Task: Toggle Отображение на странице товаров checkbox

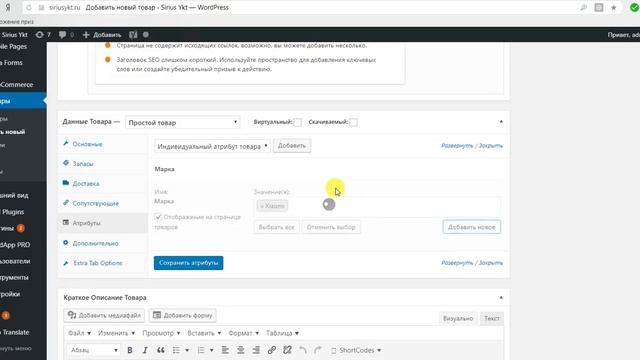Action: pos(158,217)
